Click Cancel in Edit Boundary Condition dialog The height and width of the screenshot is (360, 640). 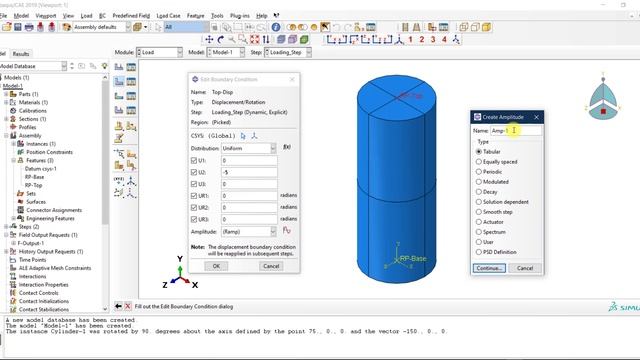pos(271,266)
